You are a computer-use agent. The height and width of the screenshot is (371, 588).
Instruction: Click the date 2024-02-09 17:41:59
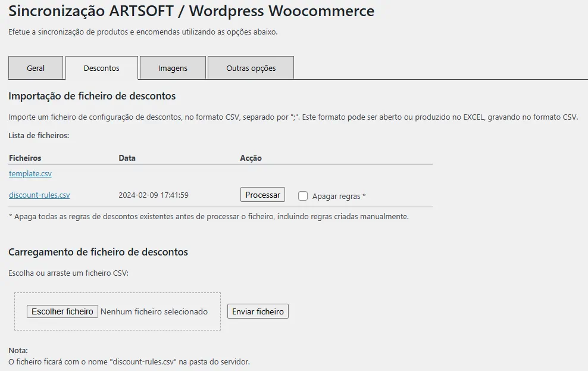coord(154,195)
